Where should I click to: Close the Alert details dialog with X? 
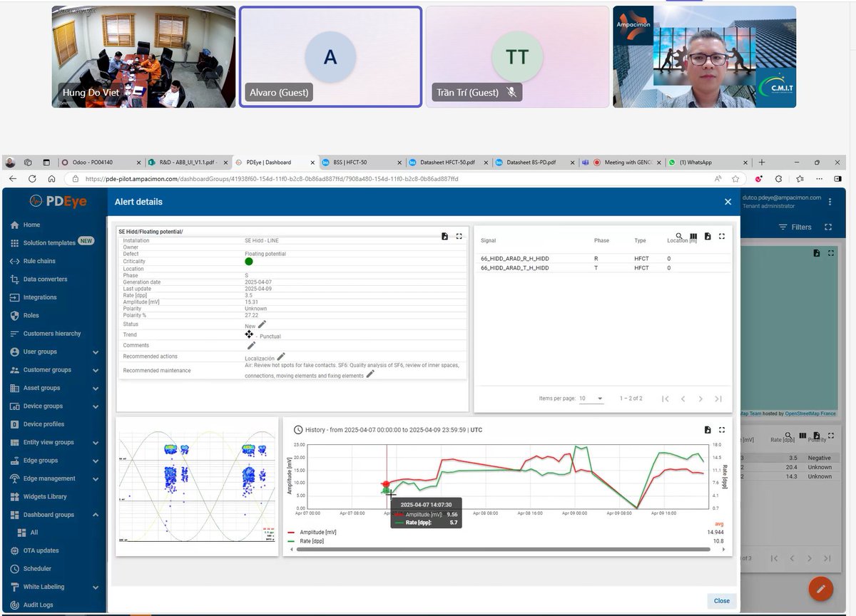[x=728, y=202]
